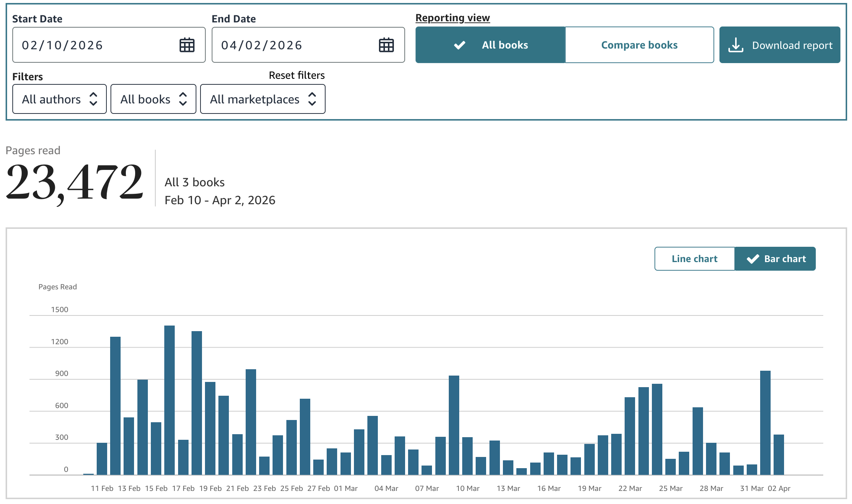
Task: Click Reset filters
Action: 296,75
